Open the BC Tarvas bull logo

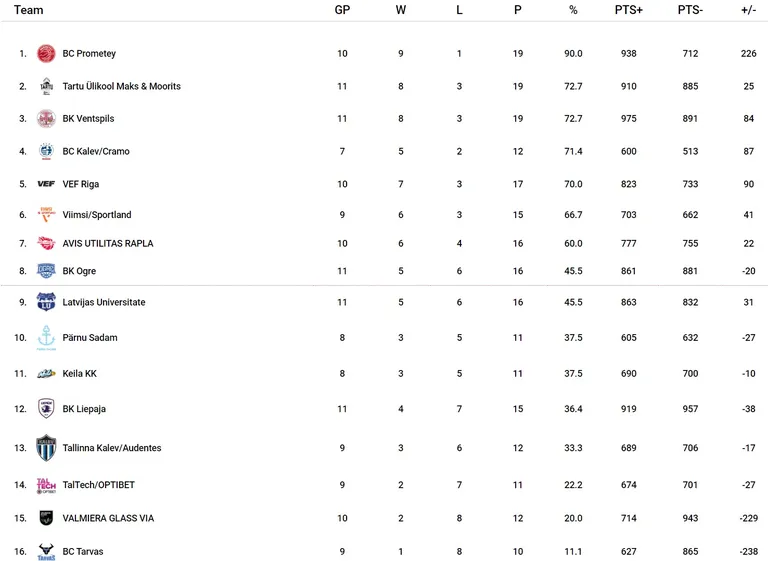[46, 552]
